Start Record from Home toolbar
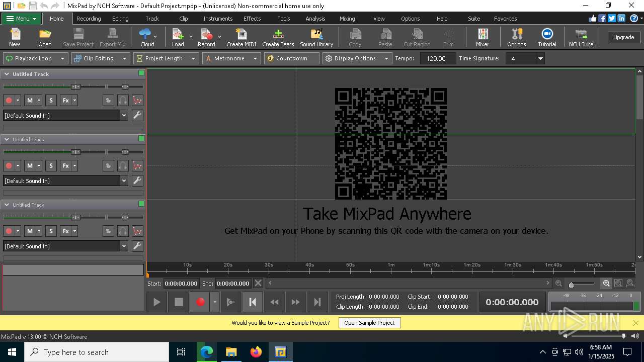The image size is (644, 362). (206, 38)
